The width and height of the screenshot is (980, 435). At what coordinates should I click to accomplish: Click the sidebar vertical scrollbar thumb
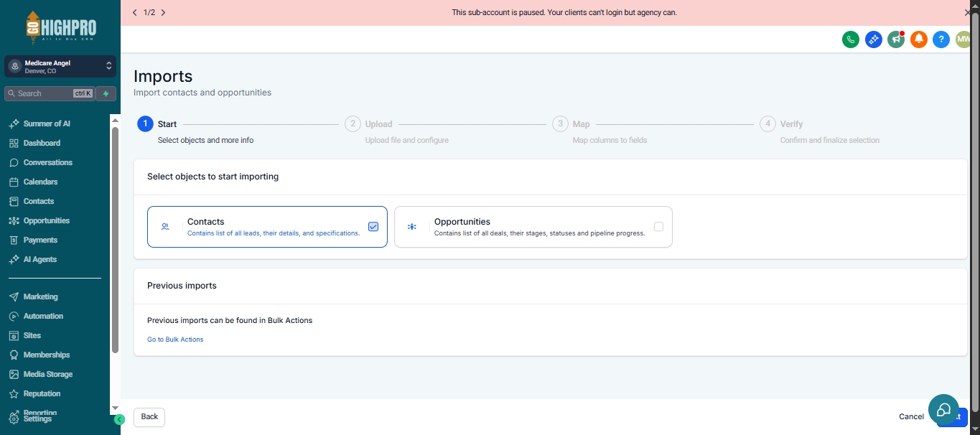(115, 240)
